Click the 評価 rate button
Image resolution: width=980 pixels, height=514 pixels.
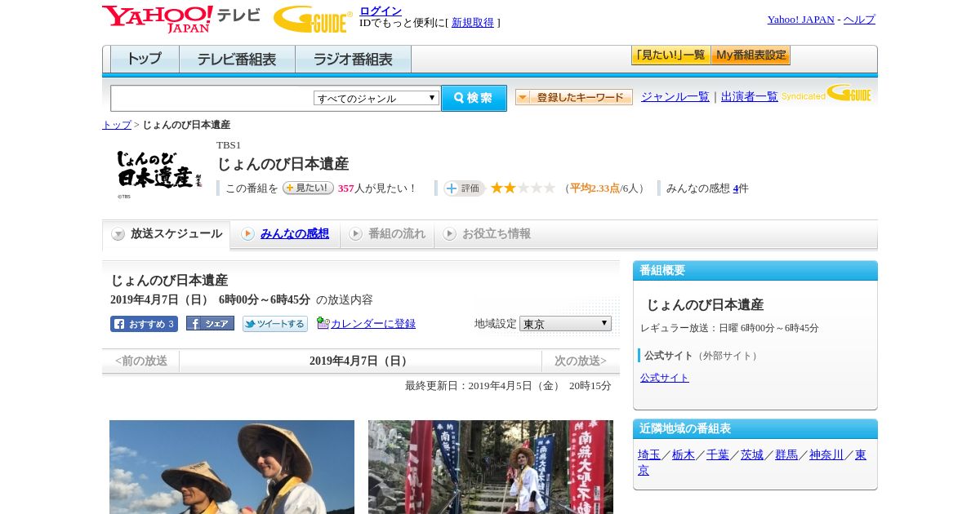[465, 188]
